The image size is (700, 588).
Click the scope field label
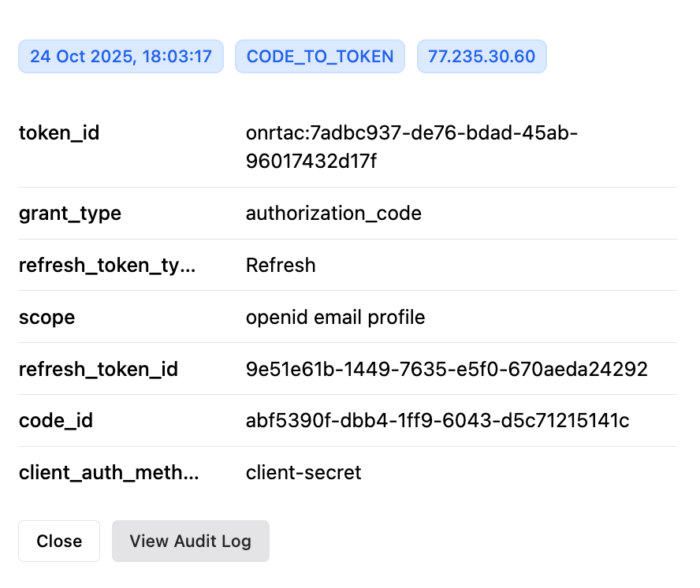point(47,317)
